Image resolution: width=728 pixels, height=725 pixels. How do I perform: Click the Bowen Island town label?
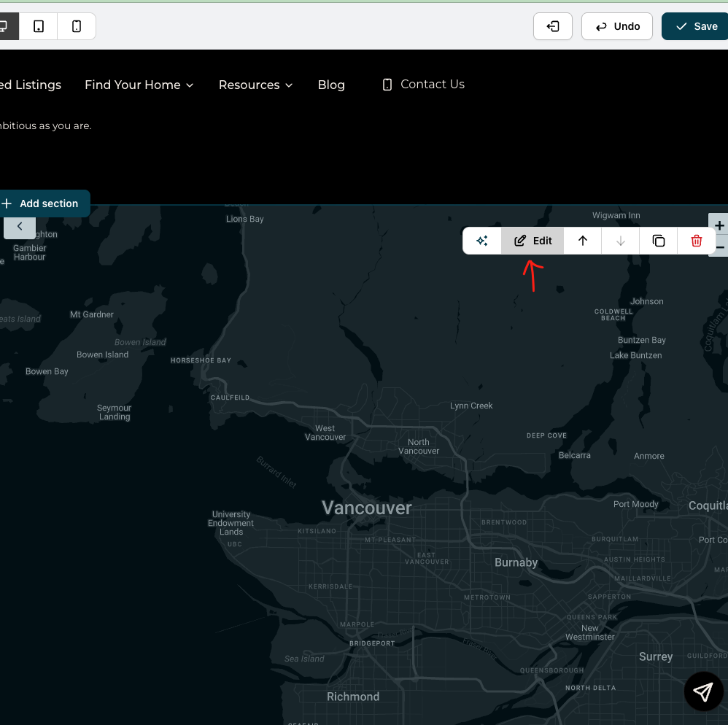coord(102,354)
